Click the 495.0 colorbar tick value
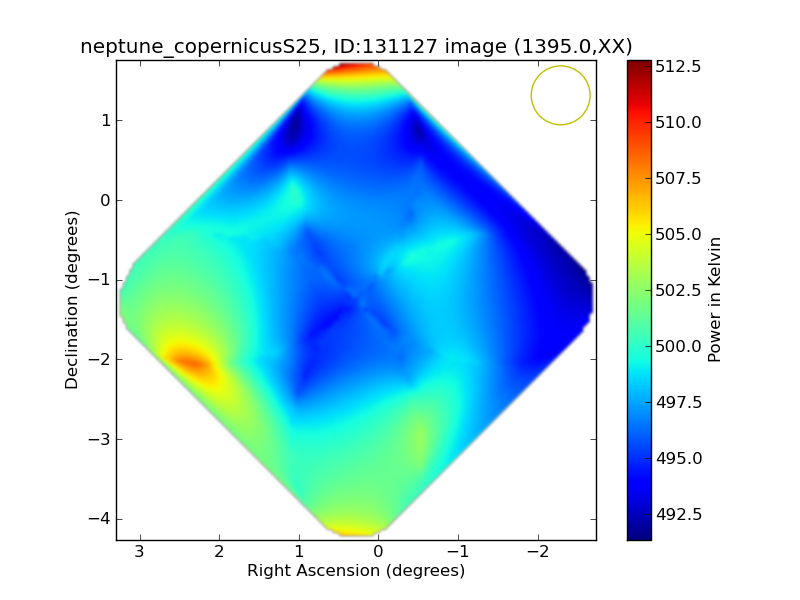 pyautogui.click(x=678, y=458)
